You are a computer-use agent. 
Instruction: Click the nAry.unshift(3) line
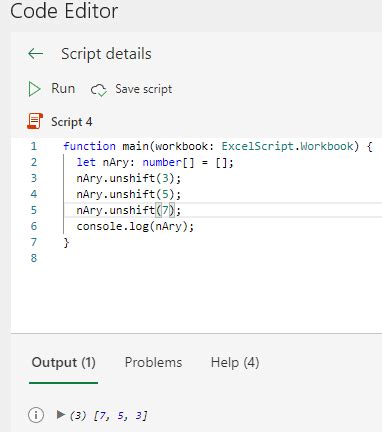129,178
